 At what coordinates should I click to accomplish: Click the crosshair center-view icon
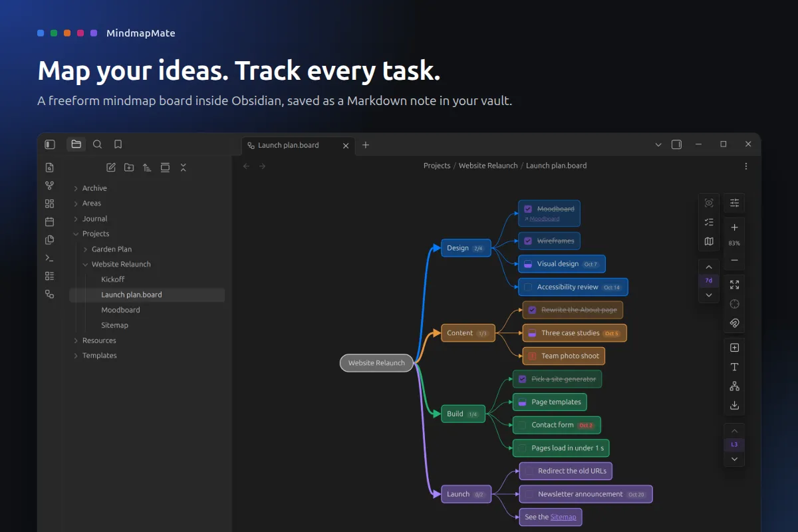pos(734,304)
